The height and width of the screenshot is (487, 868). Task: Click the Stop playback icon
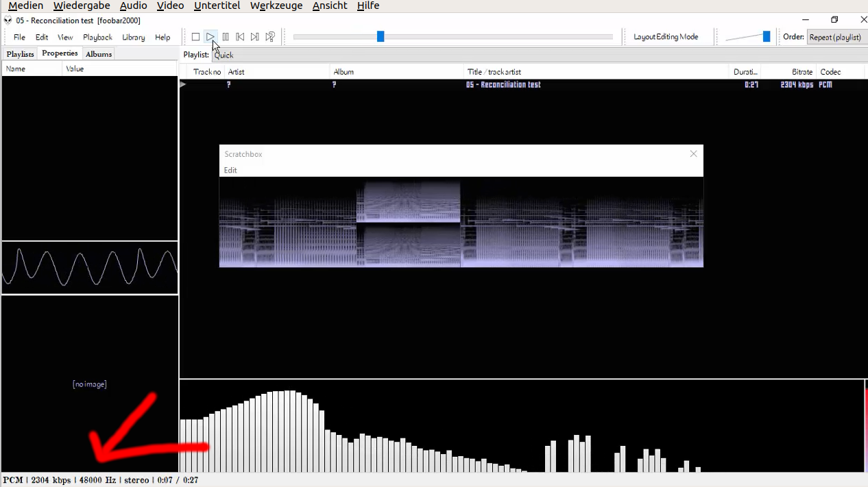pyautogui.click(x=195, y=37)
